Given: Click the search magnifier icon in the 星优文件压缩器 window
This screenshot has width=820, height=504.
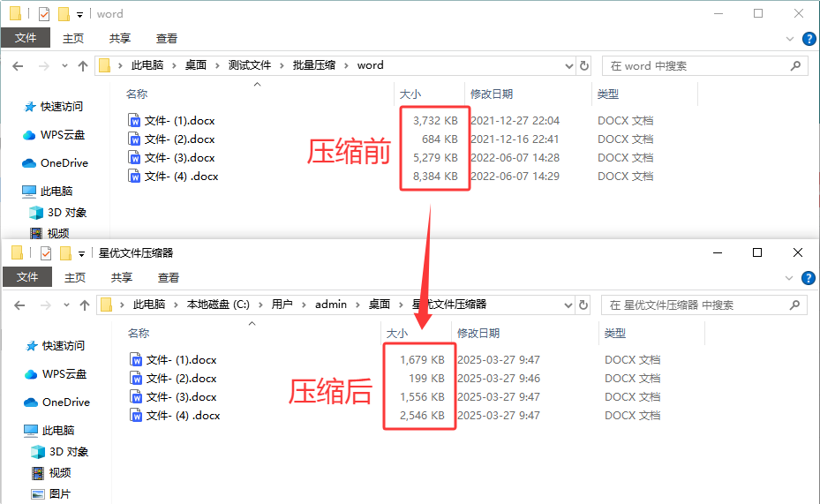Looking at the screenshot, I should click(794, 305).
